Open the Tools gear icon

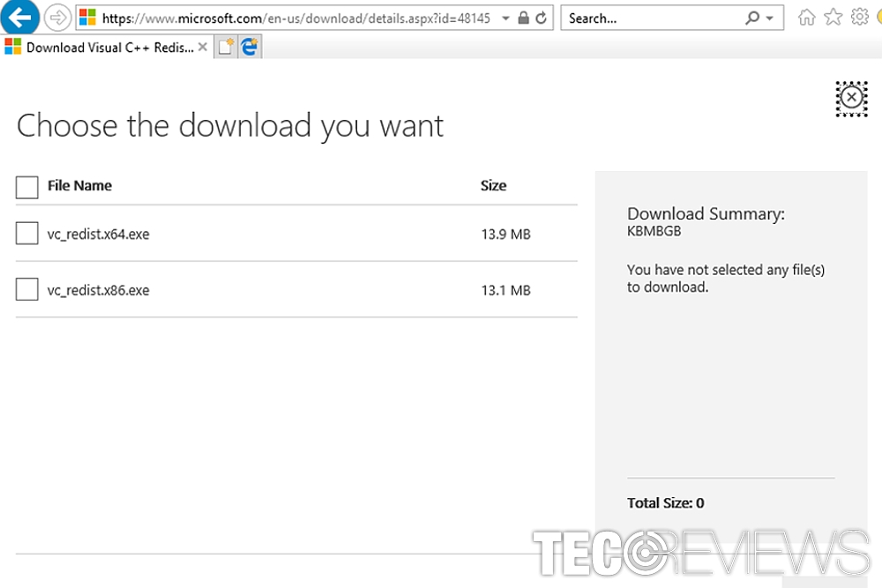pyautogui.click(x=859, y=18)
